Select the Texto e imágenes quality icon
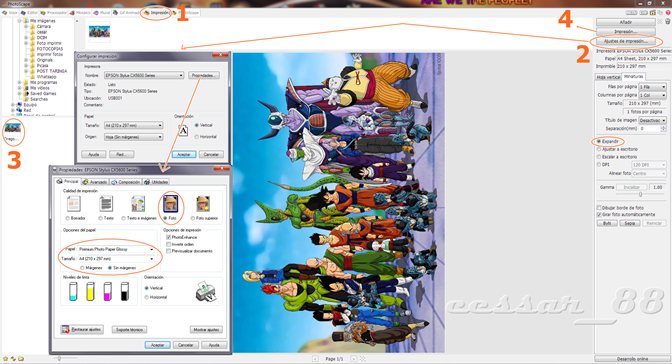This screenshot has width=672, height=364. coord(138,204)
